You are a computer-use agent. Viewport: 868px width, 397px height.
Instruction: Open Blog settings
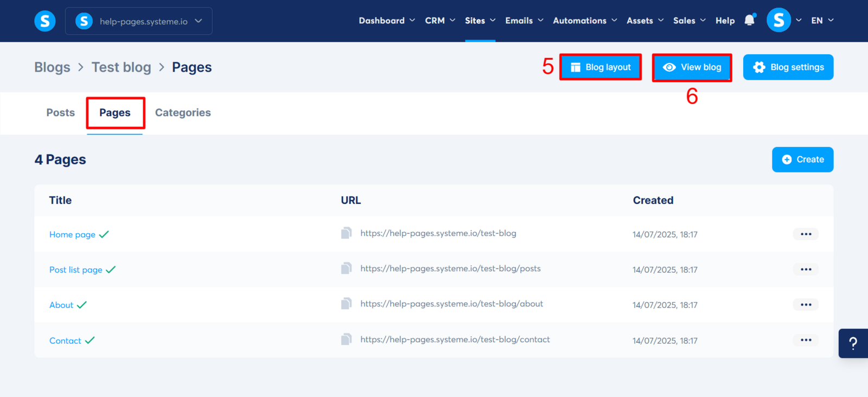[788, 67]
